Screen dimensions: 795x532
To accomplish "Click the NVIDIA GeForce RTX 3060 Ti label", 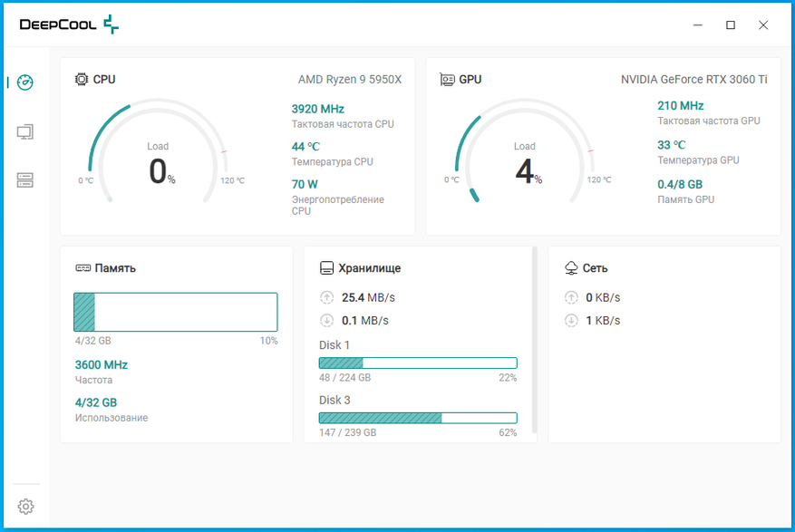I will tap(694, 80).
